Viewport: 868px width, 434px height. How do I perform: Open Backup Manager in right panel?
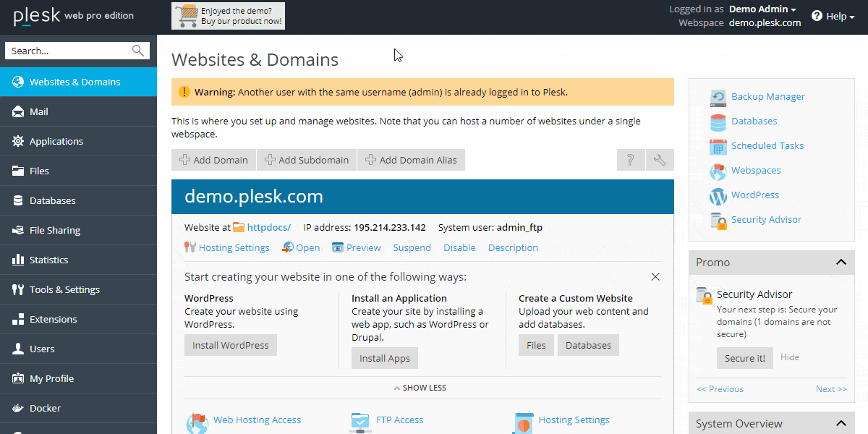[x=767, y=96]
